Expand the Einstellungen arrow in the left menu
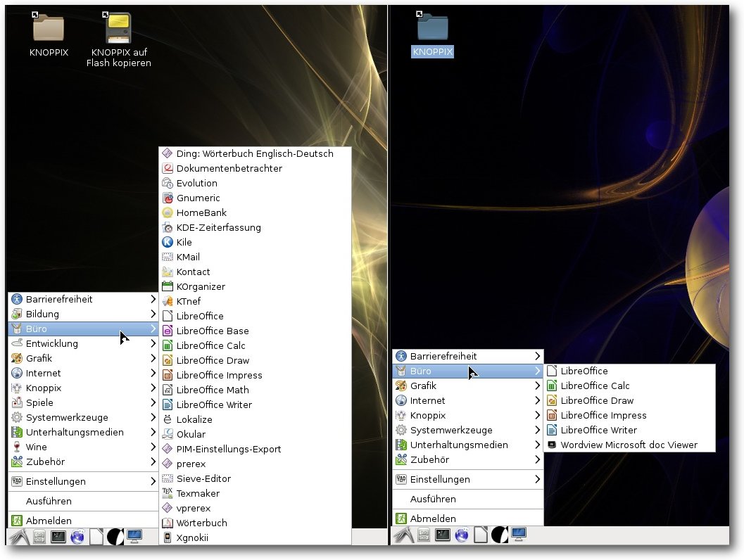This screenshot has height=560, width=744. pos(153,481)
